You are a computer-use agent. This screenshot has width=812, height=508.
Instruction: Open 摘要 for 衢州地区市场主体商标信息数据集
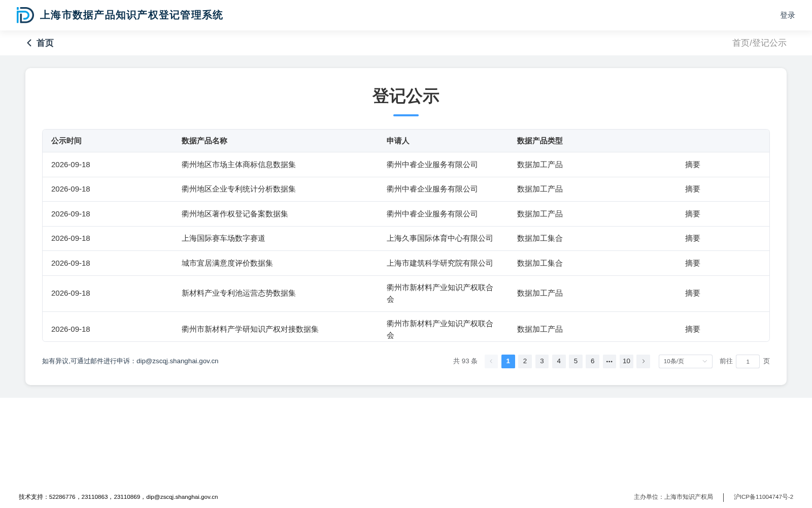(x=693, y=165)
